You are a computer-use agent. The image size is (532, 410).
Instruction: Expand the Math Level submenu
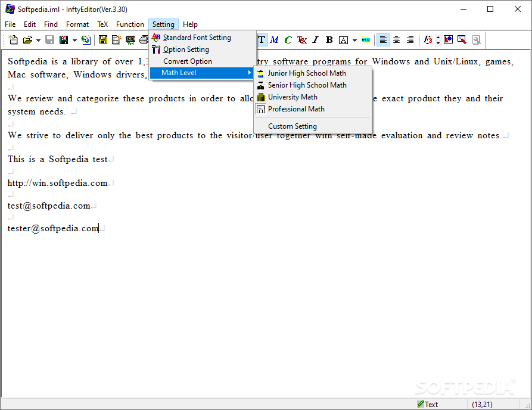(203, 73)
